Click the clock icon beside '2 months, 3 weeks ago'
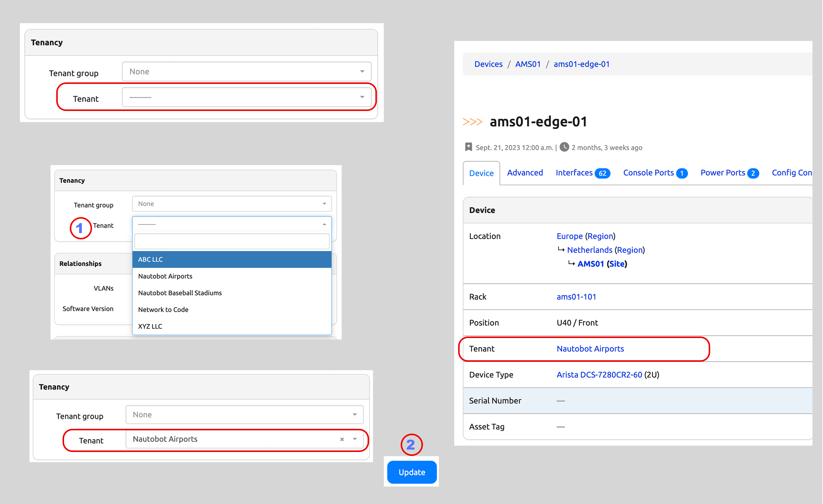 pos(564,147)
